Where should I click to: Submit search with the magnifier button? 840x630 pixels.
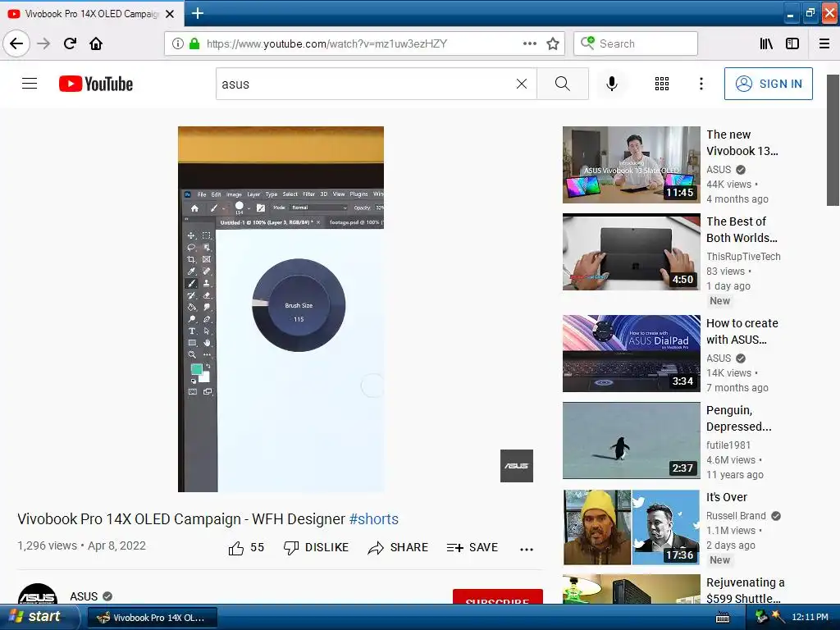point(563,84)
